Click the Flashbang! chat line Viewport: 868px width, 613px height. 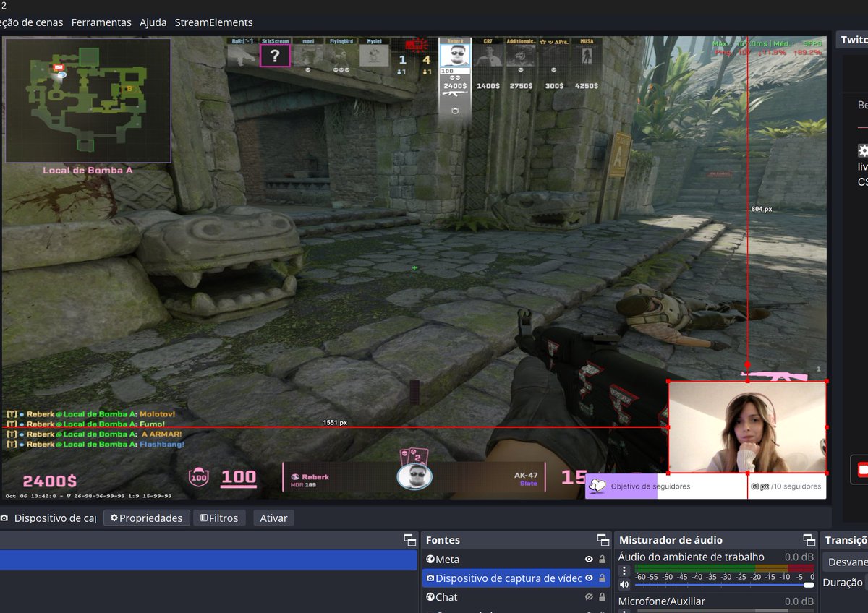[x=95, y=445]
